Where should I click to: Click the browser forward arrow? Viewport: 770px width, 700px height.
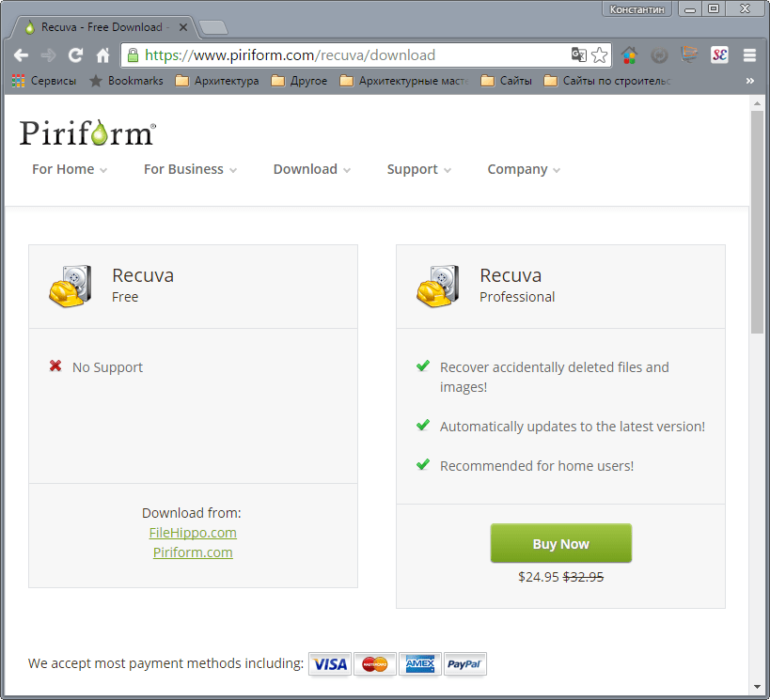pyautogui.click(x=48, y=55)
